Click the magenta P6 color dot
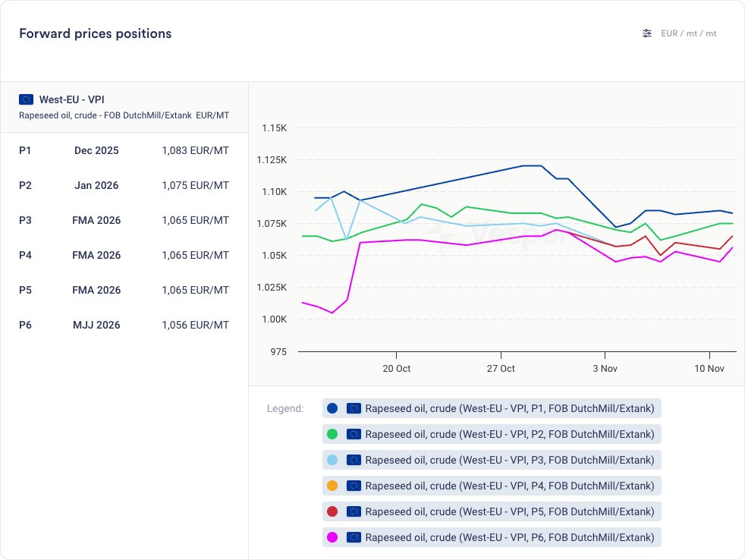 [x=332, y=537]
